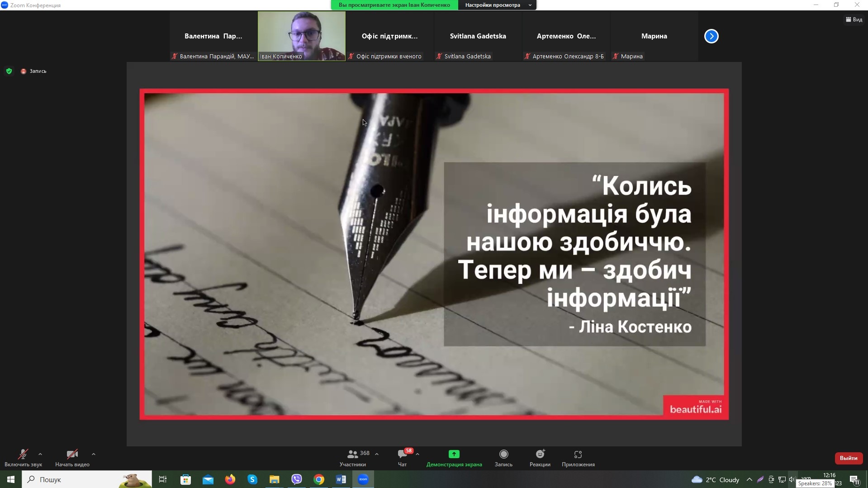Open Google Chrome from the taskbar
Viewport: 868px width, 488px height.
pyautogui.click(x=319, y=479)
